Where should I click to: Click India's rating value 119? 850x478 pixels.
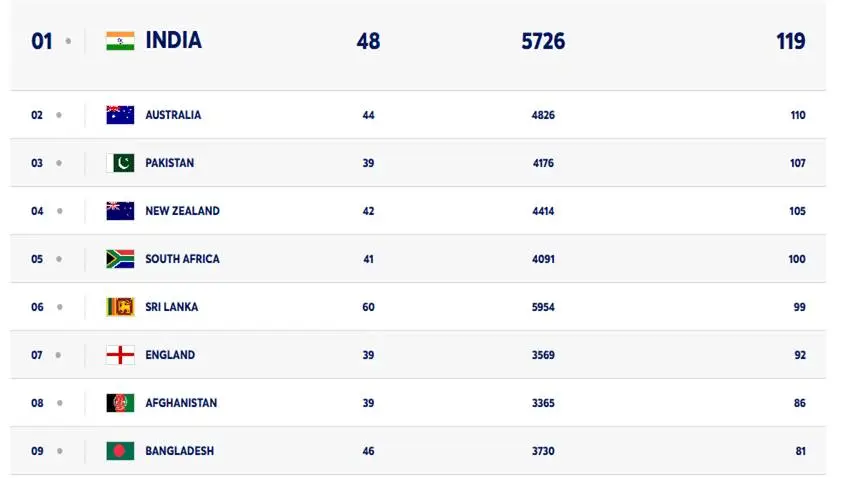(790, 41)
